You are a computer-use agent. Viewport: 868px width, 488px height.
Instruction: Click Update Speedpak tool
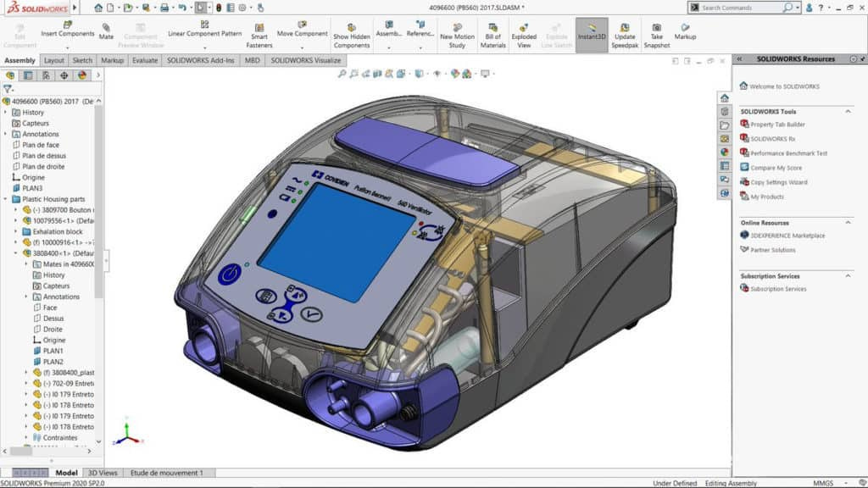[x=625, y=36]
